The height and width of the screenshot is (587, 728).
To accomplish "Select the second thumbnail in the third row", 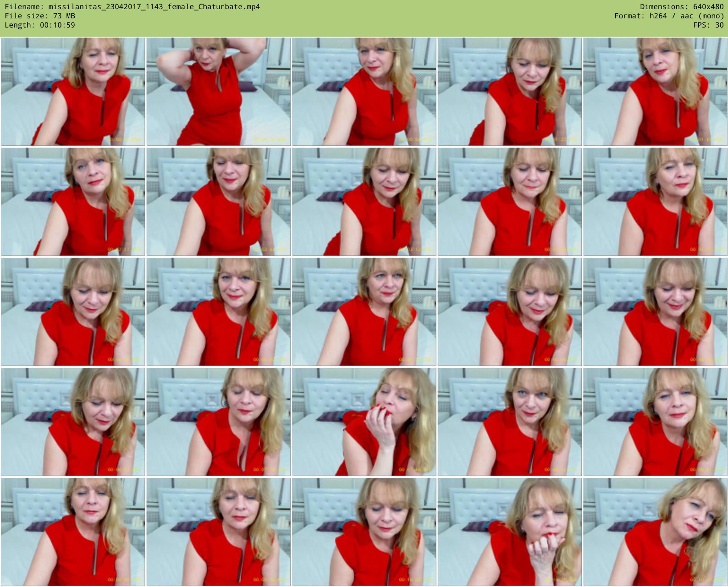I will 218,312.
